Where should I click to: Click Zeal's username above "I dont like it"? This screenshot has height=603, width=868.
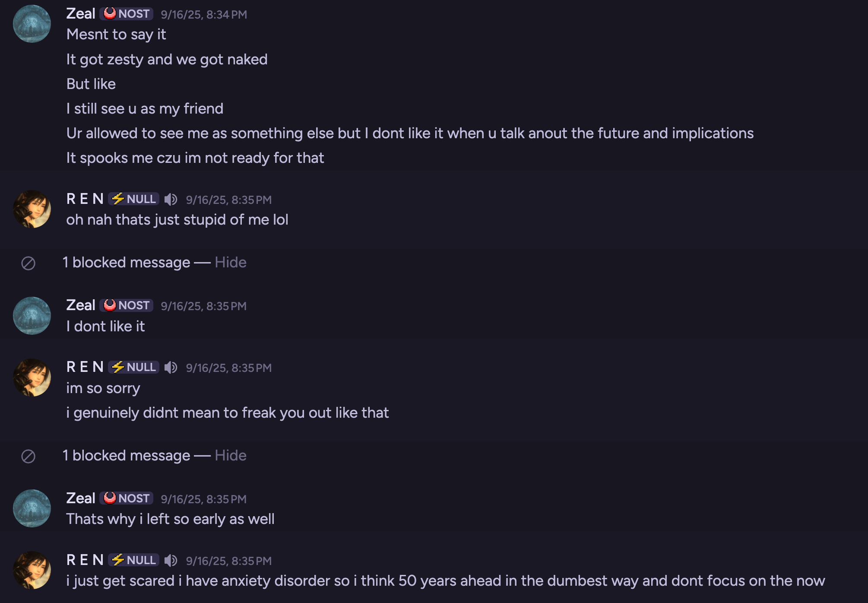click(81, 305)
